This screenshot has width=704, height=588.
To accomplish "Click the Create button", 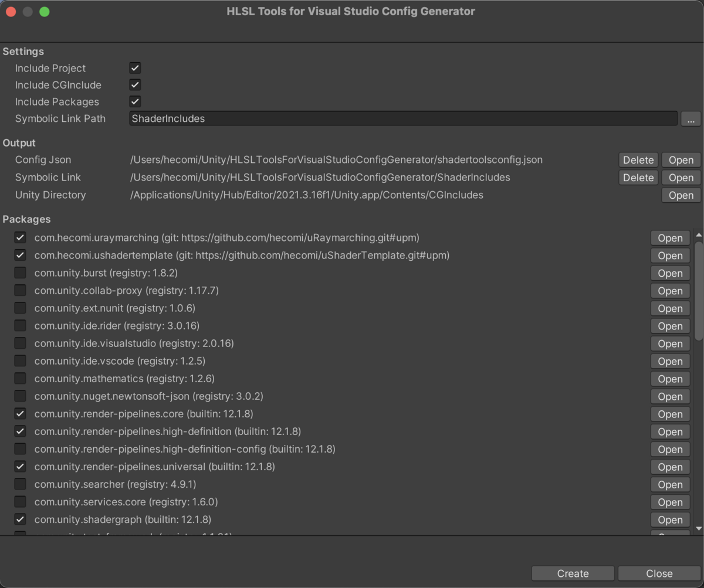I will [x=573, y=573].
